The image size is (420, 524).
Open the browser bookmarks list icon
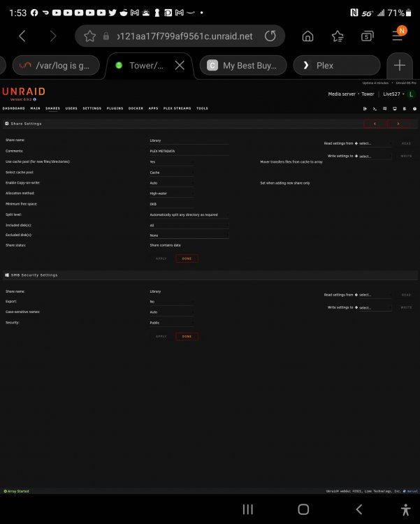(x=338, y=36)
